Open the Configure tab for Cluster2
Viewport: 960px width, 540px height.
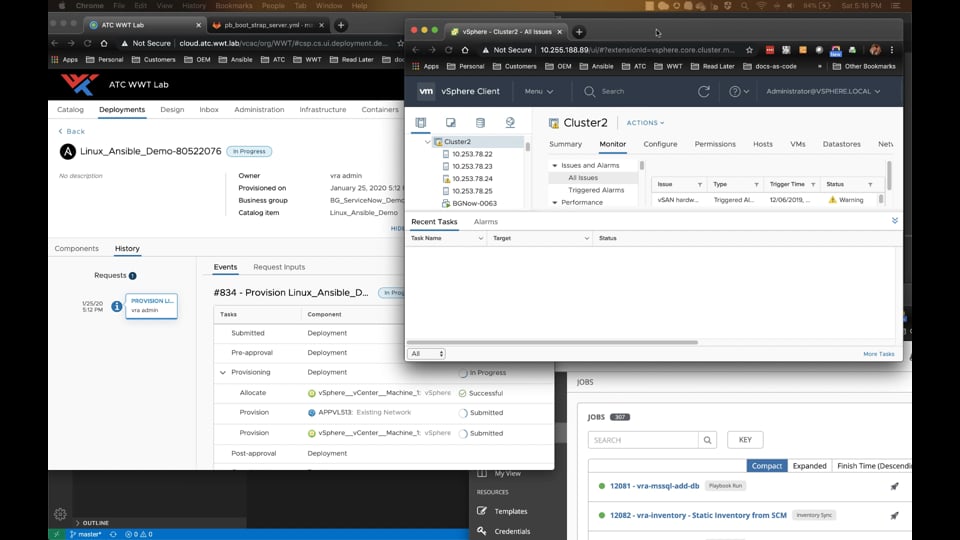click(x=660, y=144)
